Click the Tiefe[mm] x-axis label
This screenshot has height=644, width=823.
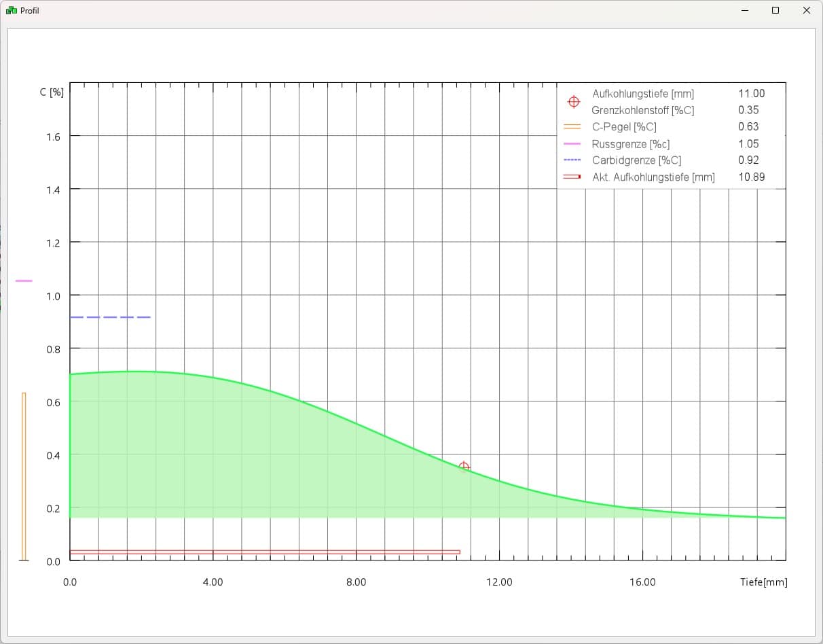tap(763, 582)
